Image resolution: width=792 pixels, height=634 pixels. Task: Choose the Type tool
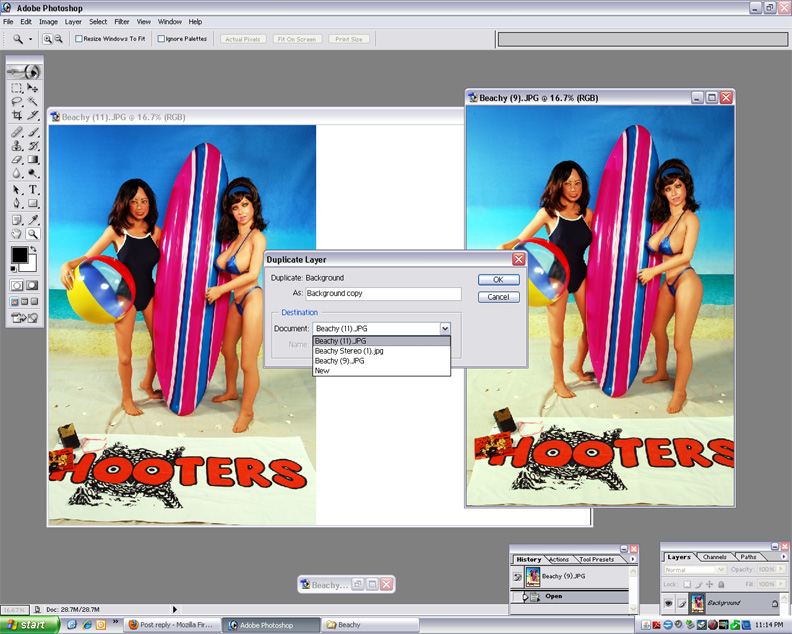coord(33,189)
